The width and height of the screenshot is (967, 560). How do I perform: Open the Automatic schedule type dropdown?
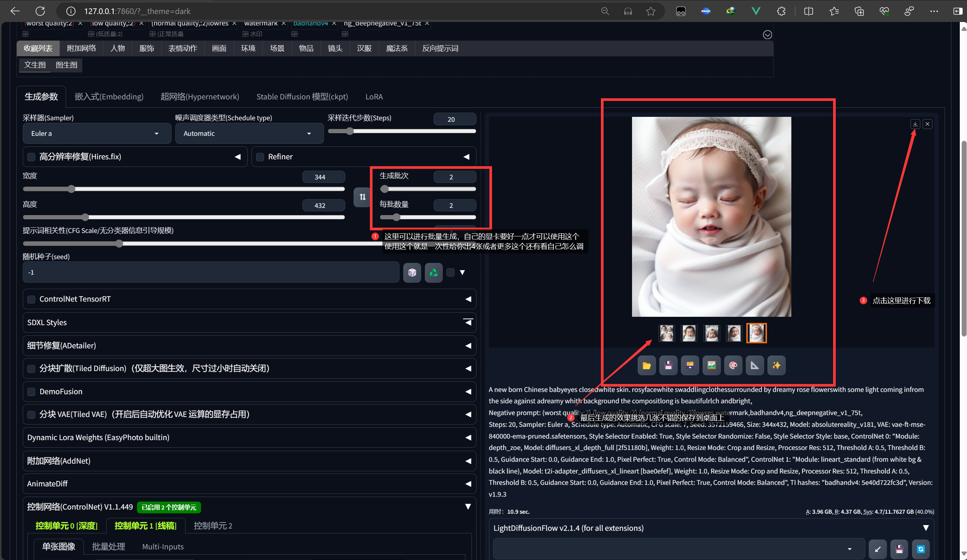[x=249, y=134]
